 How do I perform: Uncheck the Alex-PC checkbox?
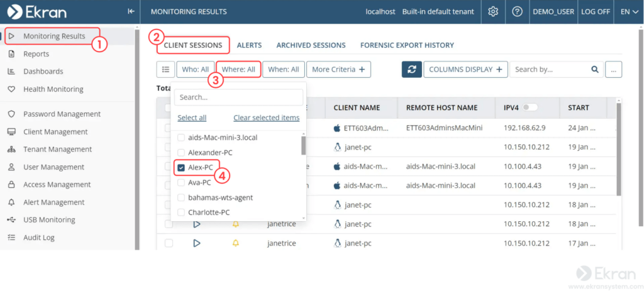pos(180,167)
